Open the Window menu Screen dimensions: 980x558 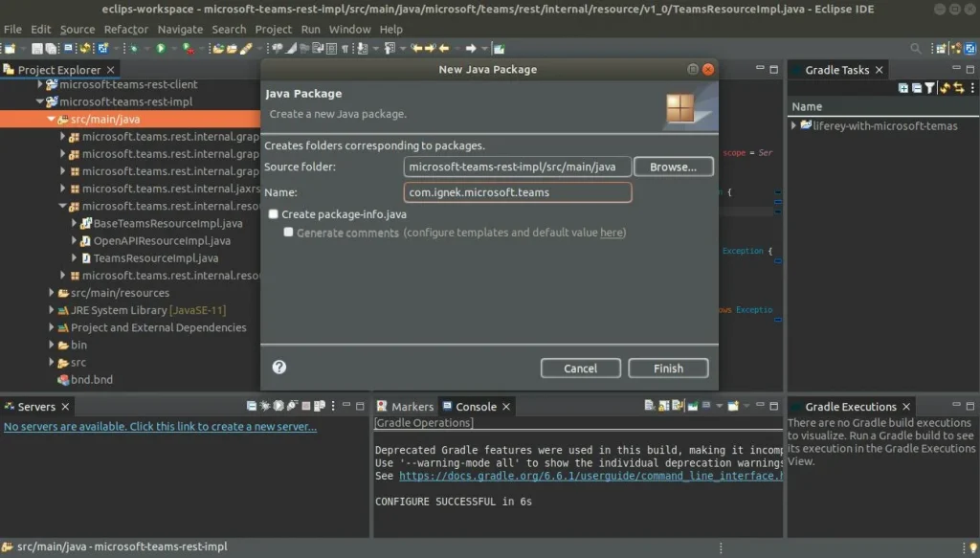coord(350,30)
